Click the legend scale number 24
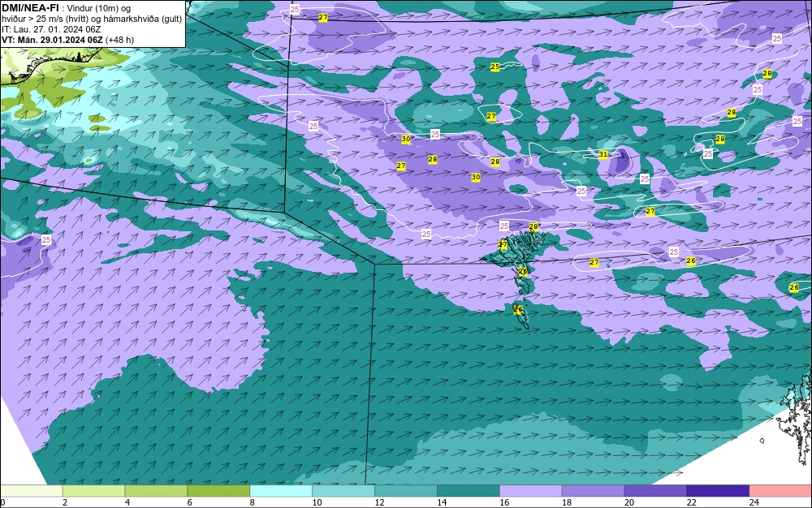The height and width of the screenshot is (508, 812). pyautogui.click(x=754, y=502)
